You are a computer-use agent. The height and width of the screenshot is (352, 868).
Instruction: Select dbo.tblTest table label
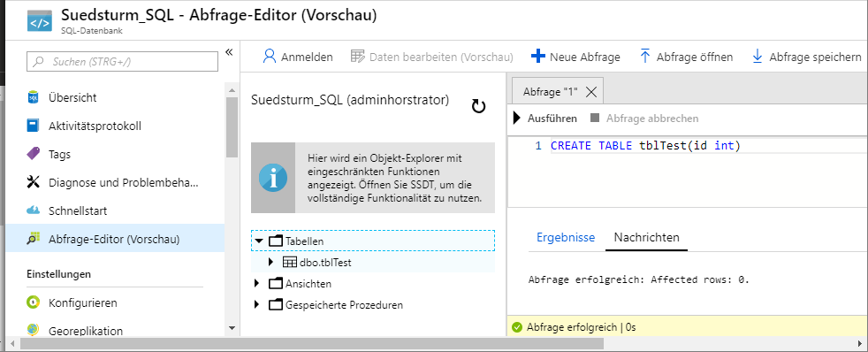tap(325, 263)
